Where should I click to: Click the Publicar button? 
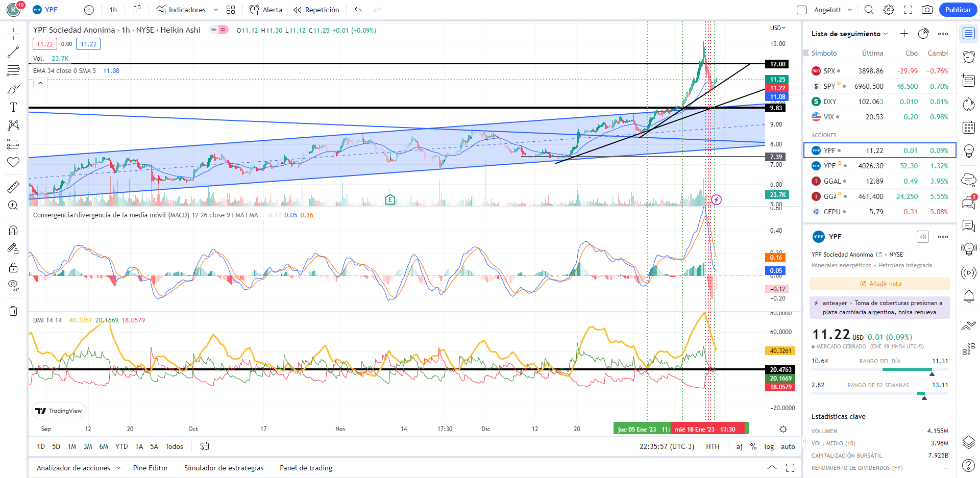tap(958, 10)
